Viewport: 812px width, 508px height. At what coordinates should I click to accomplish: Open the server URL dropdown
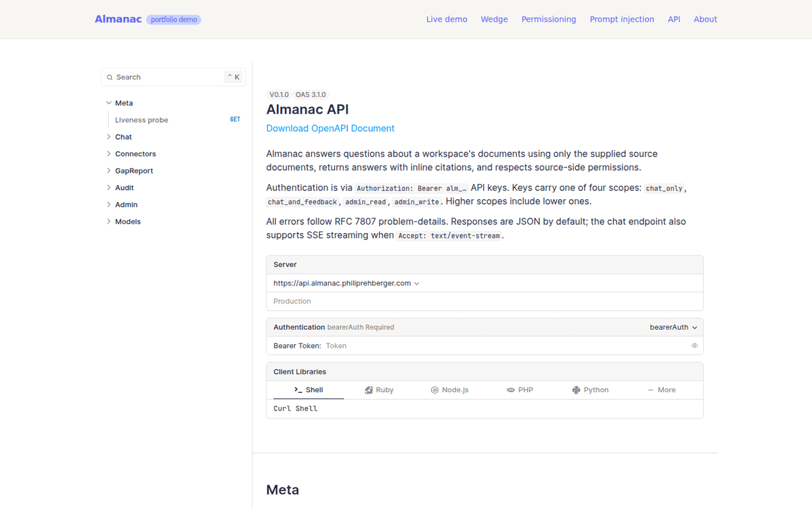[346, 283]
